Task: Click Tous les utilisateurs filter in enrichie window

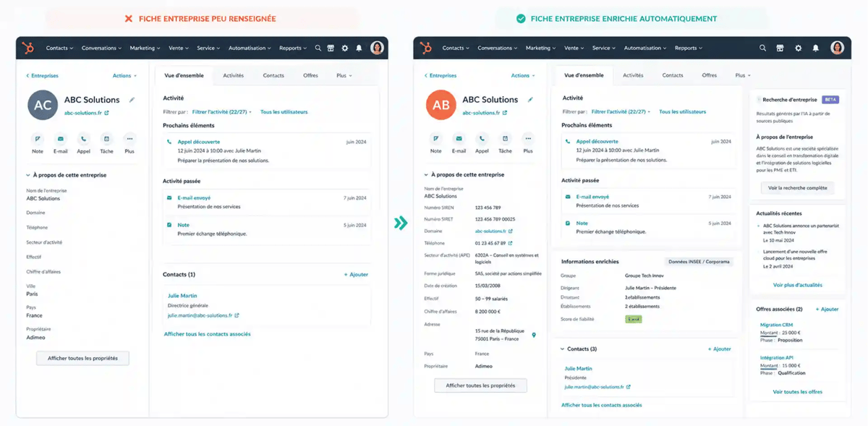Action: pyautogui.click(x=683, y=112)
